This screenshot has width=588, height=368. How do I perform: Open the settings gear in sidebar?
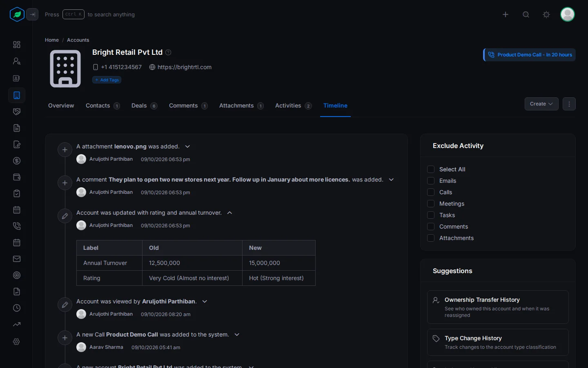tap(17, 341)
